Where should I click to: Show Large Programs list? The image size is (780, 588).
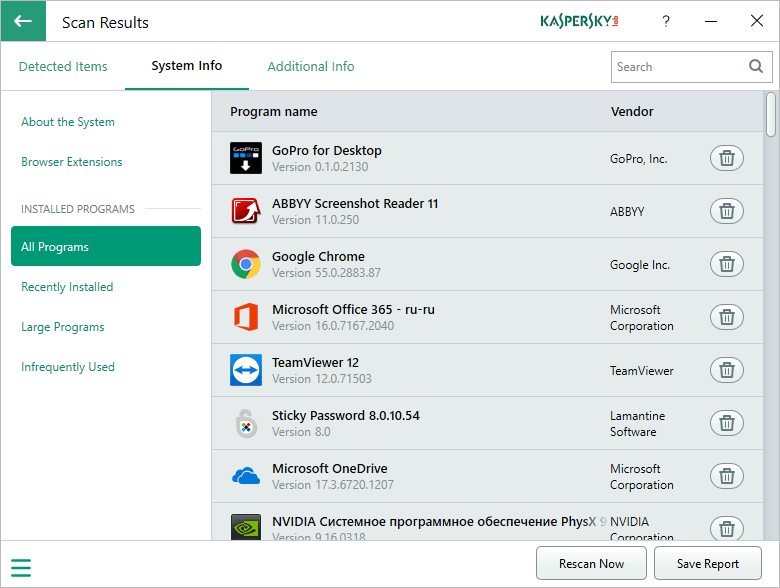click(63, 327)
